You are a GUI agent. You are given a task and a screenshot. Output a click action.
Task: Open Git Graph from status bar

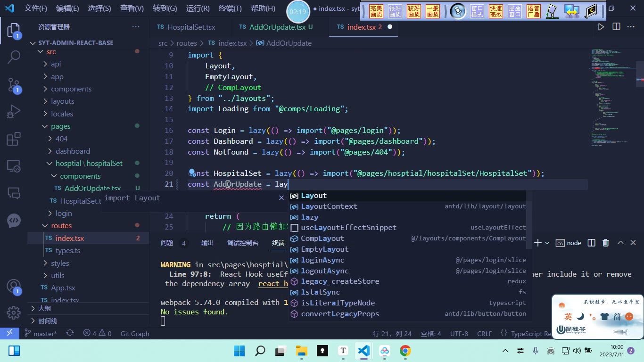tap(135, 333)
